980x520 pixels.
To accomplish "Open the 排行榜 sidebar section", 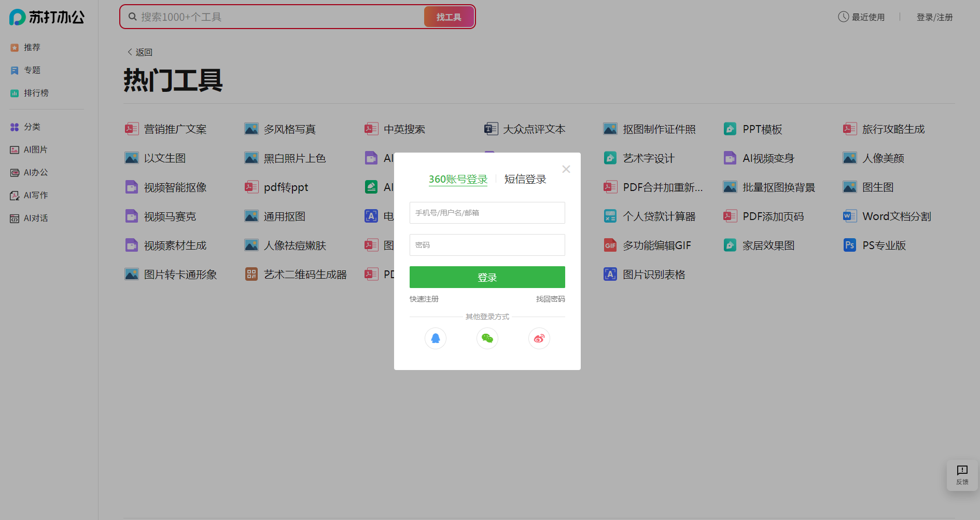I will [x=36, y=92].
